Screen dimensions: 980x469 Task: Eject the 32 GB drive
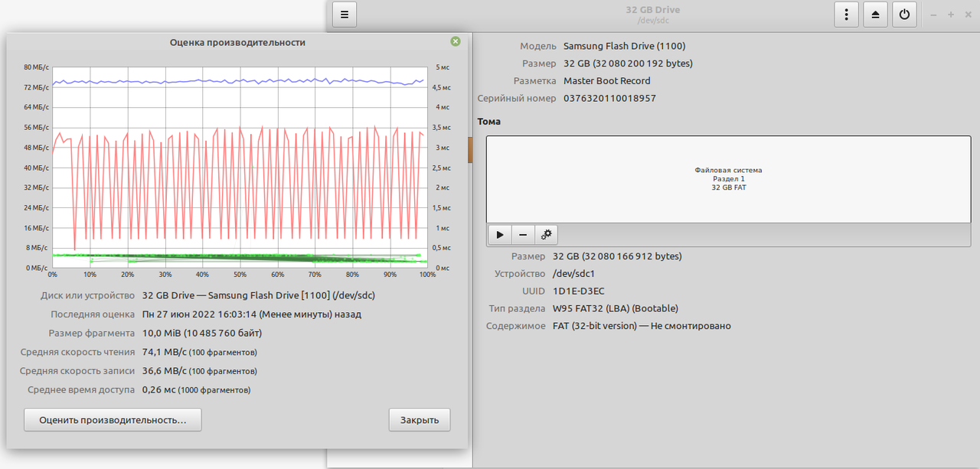[x=875, y=15]
